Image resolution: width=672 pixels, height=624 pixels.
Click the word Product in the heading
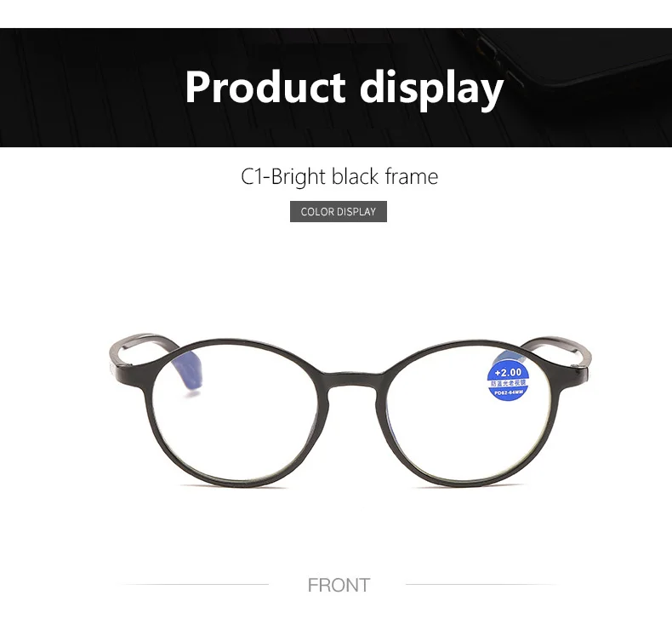pos(265,86)
